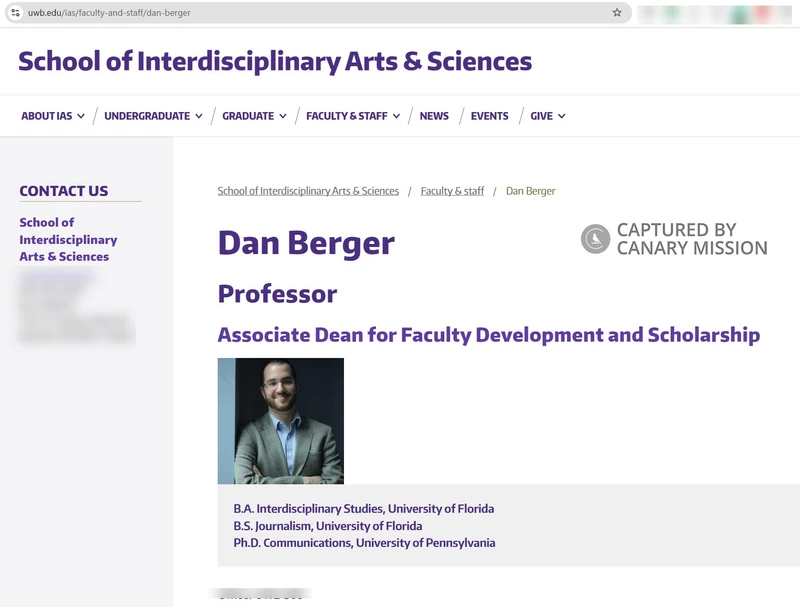Click the Professor title heading
Image resolution: width=800 pixels, height=607 pixels.
pyautogui.click(x=277, y=294)
